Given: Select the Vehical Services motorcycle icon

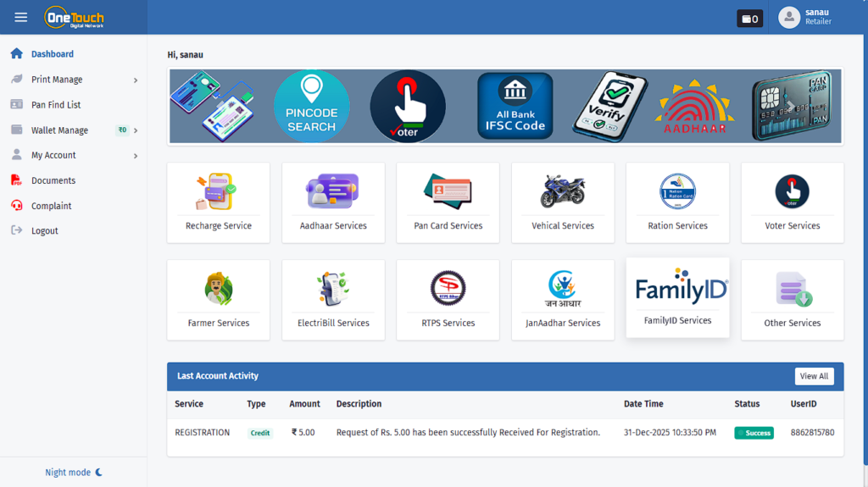Looking at the screenshot, I should click(563, 191).
